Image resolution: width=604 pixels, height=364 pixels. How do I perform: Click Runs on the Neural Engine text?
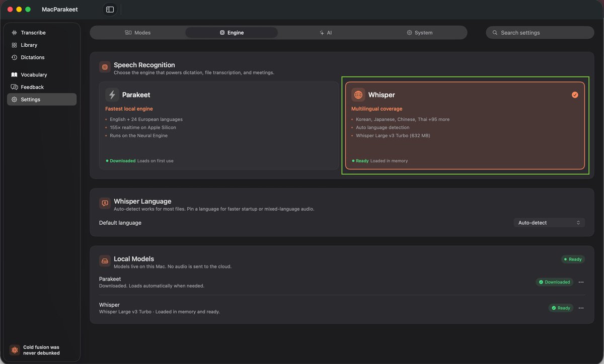point(139,136)
